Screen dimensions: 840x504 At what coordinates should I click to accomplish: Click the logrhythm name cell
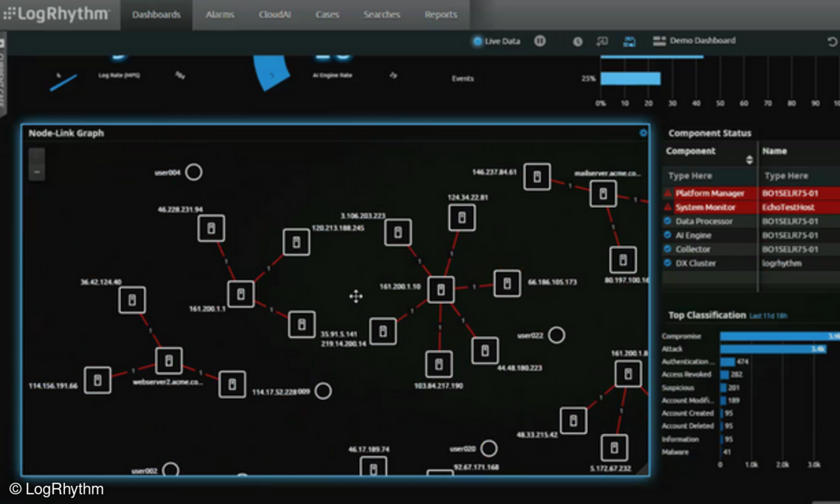tap(780, 263)
